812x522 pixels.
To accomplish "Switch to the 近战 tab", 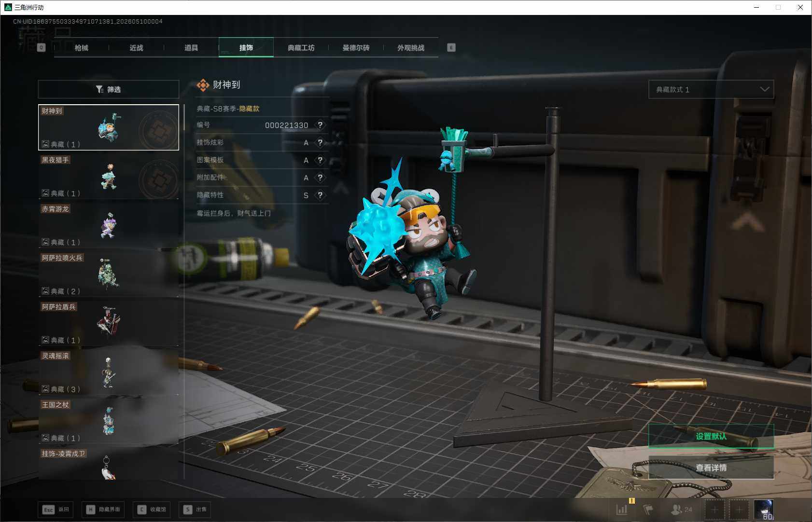I will point(136,48).
